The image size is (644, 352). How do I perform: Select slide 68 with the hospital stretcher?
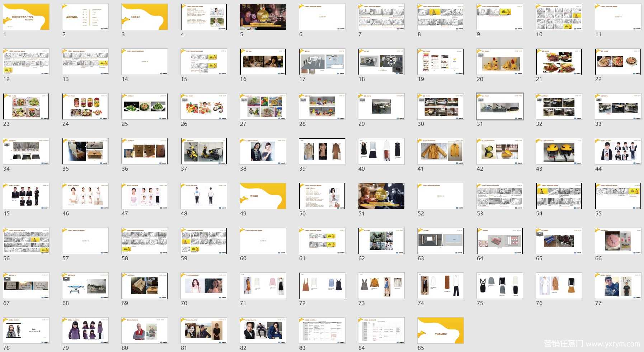85,286
